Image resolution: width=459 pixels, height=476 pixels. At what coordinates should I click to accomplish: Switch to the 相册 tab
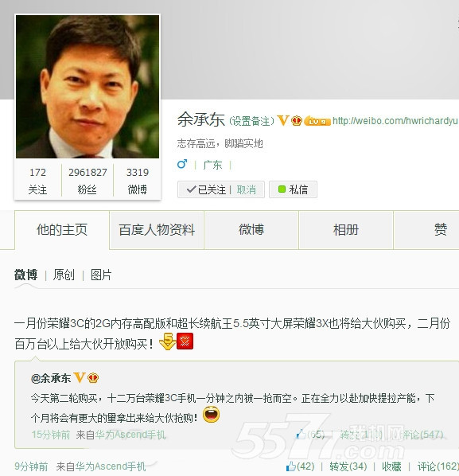[x=346, y=230]
